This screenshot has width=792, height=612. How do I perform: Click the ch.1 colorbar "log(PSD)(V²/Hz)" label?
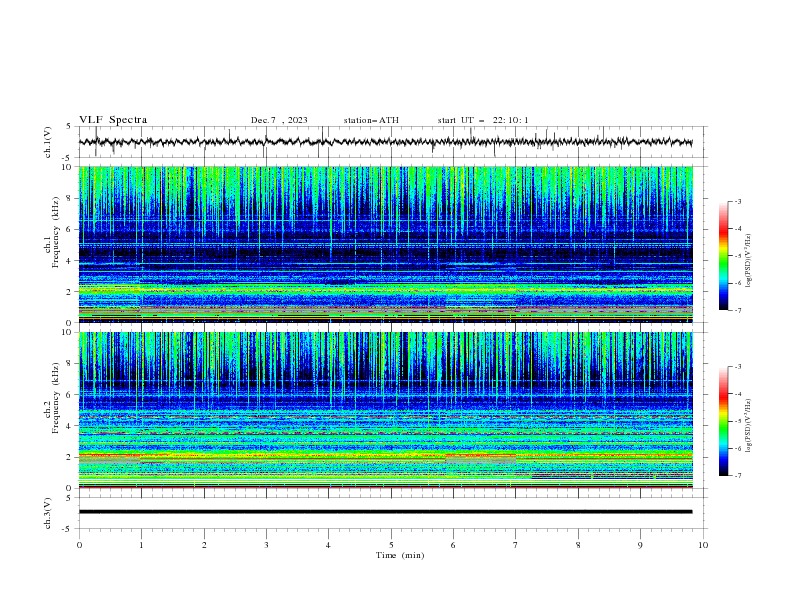pyautogui.click(x=748, y=261)
